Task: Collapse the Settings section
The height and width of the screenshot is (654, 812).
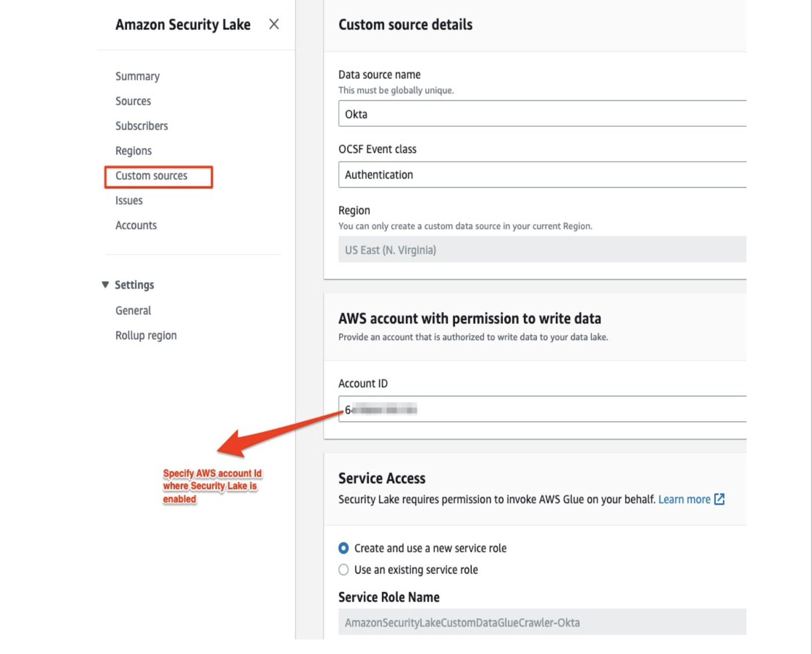Action: click(105, 285)
